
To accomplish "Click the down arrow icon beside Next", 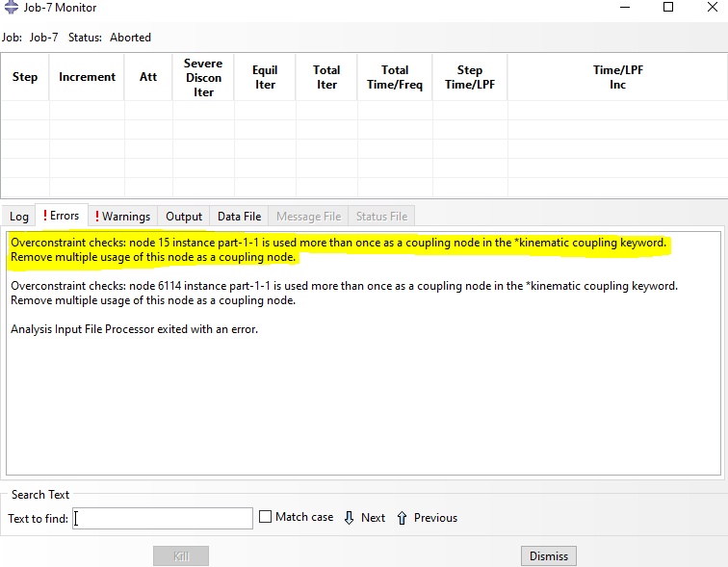I will [x=350, y=518].
